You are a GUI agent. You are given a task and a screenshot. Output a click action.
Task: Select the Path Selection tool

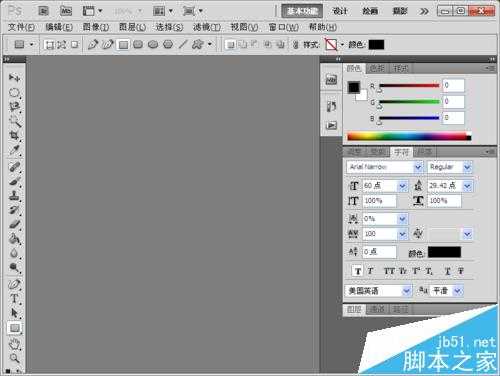(x=14, y=313)
